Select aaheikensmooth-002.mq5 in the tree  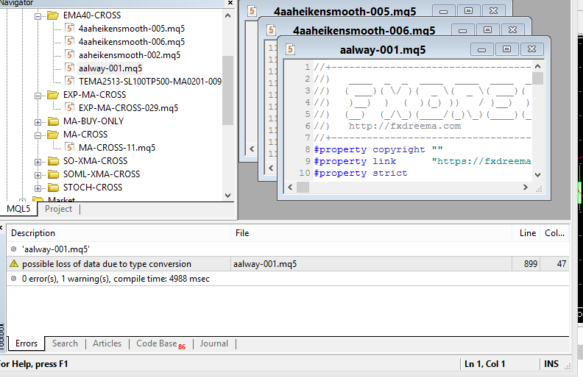pos(130,55)
